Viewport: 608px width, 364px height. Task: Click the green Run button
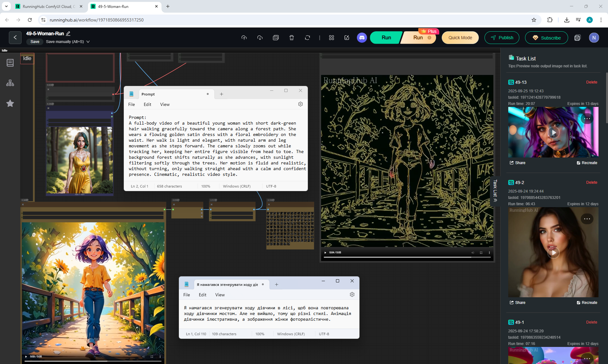pyautogui.click(x=386, y=38)
